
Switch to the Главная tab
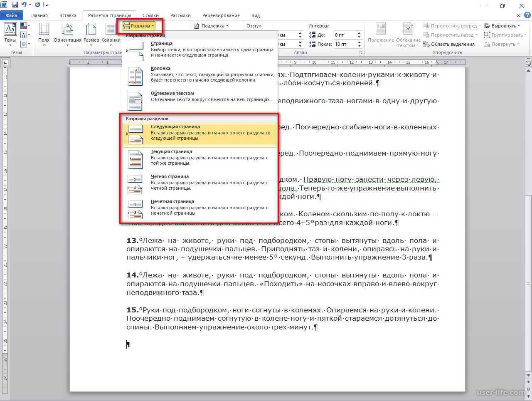(x=39, y=15)
